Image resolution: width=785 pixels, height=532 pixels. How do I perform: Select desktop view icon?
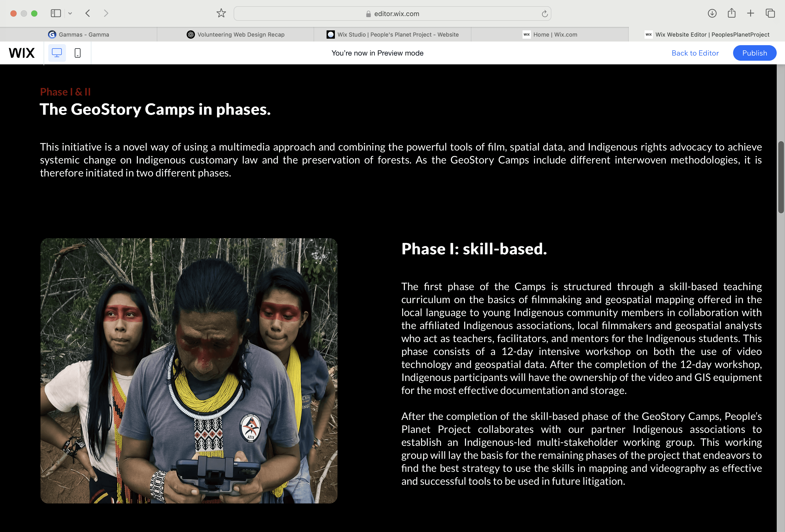pyautogui.click(x=57, y=53)
